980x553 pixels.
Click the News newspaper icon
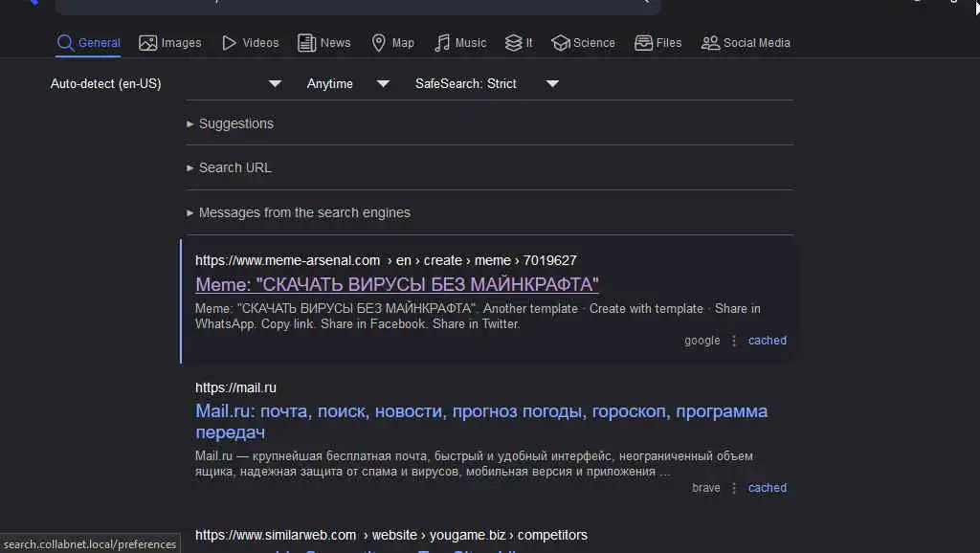point(306,42)
